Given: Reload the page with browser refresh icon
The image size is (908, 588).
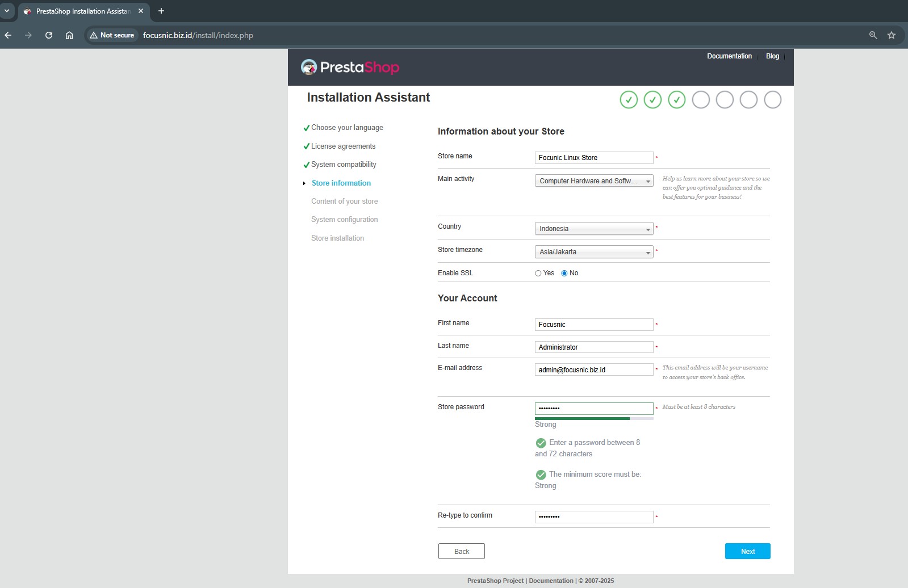Looking at the screenshot, I should coord(49,35).
